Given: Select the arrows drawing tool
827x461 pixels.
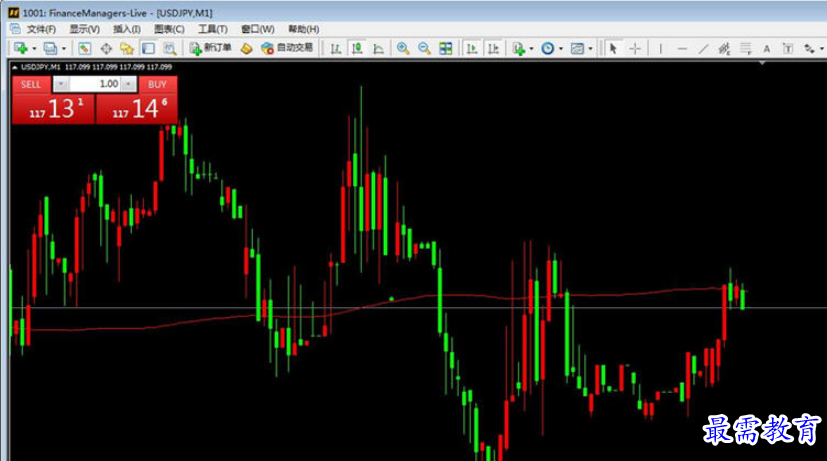Looking at the screenshot, I should [809, 49].
